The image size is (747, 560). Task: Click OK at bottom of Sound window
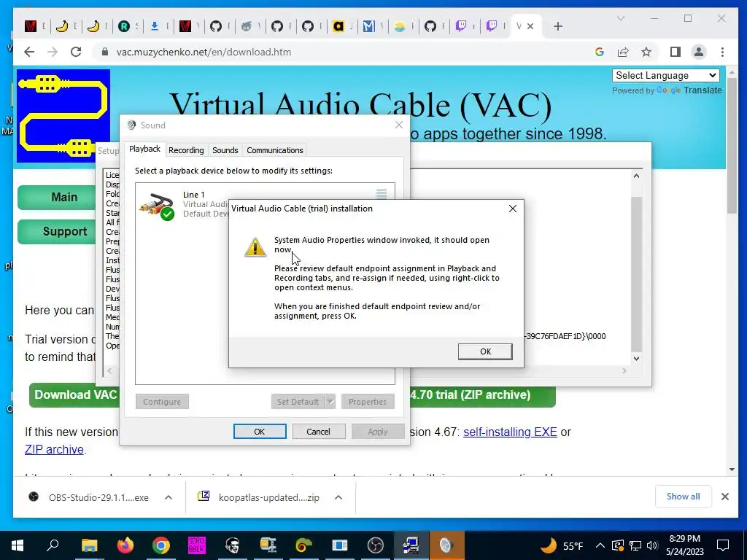coord(260,432)
